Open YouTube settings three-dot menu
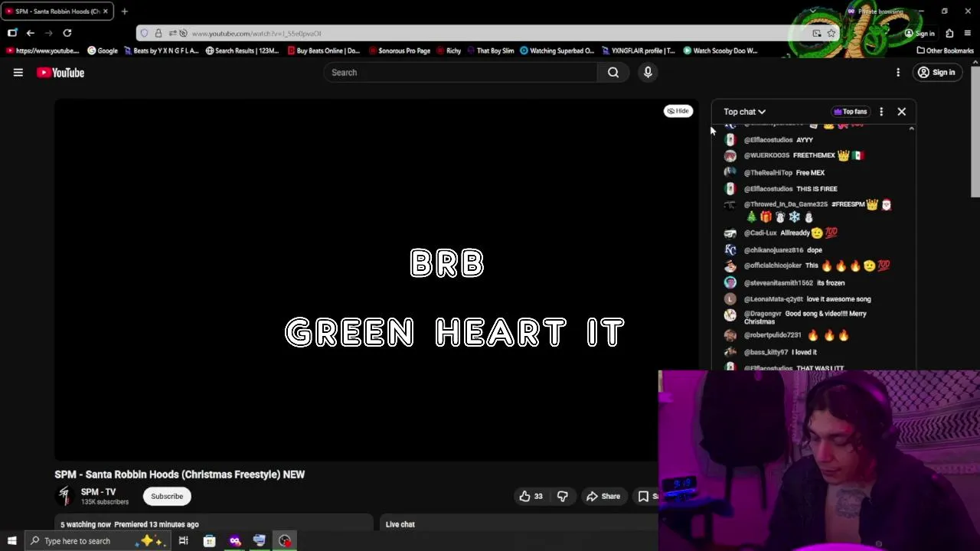 pos(898,73)
